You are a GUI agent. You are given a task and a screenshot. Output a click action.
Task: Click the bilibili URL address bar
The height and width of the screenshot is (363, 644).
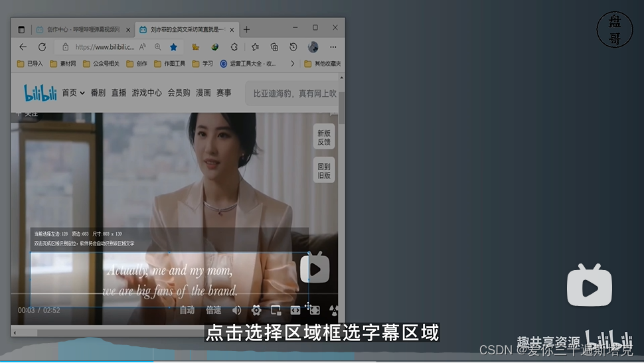[105, 47]
